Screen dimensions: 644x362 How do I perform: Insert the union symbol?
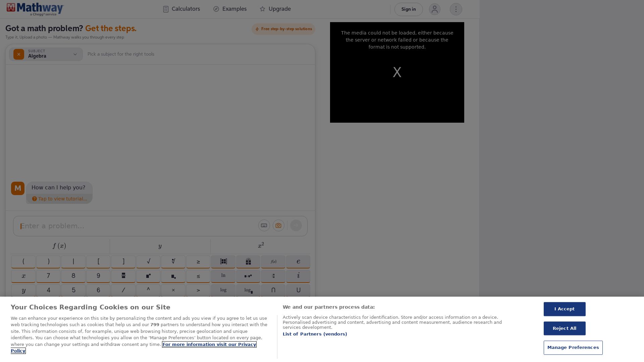(x=298, y=290)
